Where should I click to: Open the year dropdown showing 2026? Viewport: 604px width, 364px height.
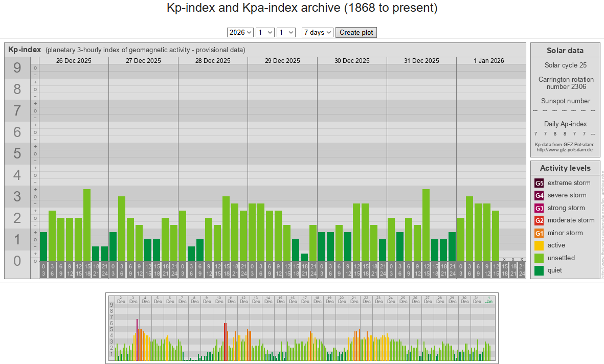click(240, 32)
